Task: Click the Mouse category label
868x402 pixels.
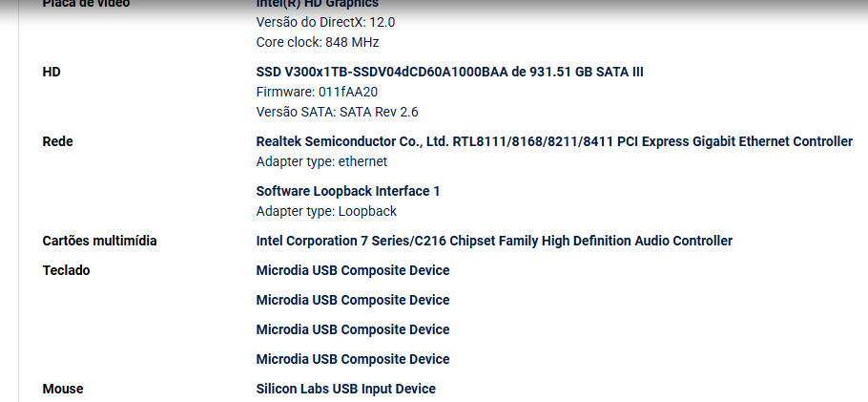Action: click(x=63, y=389)
